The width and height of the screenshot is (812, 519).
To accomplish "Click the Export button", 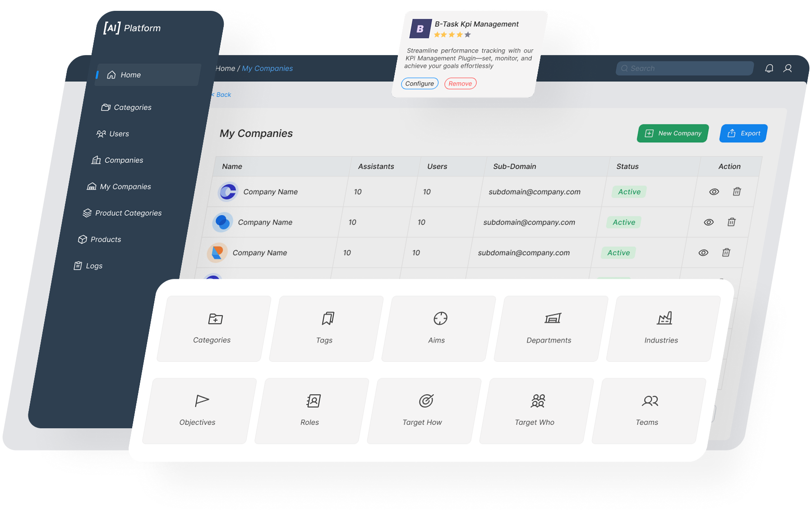I will click(743, 133).
